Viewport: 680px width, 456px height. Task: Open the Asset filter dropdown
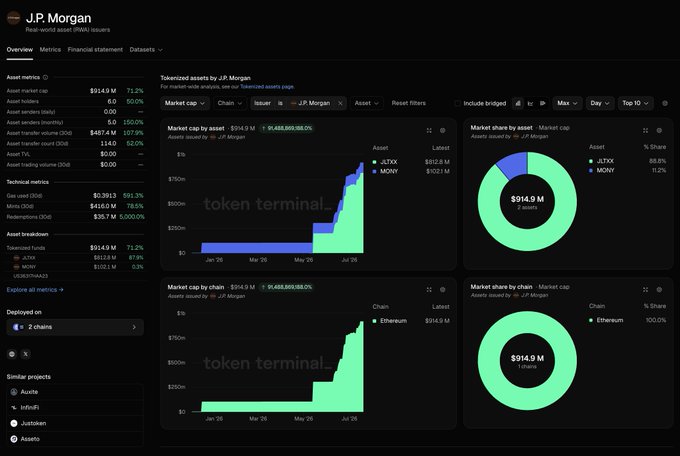pyautogui.click(x=366, y=103)
